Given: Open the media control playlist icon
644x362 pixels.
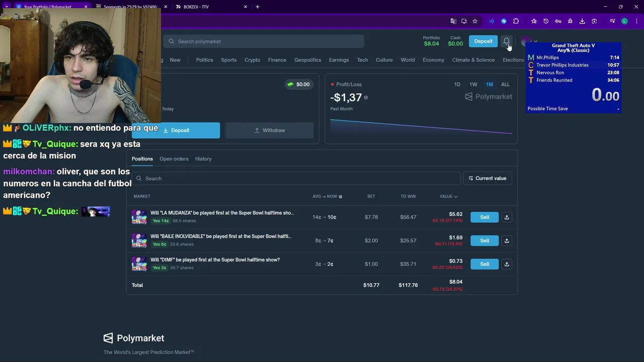Looking at the screenshot, I should pos(612,21).
